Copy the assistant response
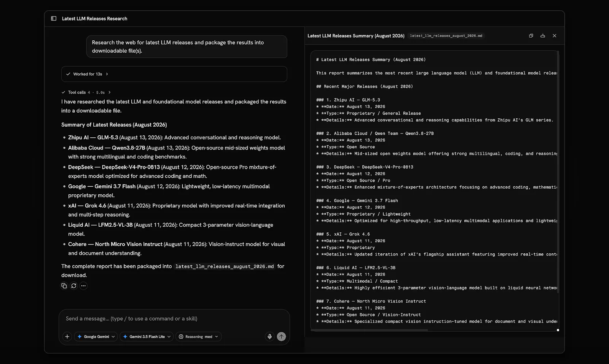This screenshot has width=609, height=364. click(64, 286)
